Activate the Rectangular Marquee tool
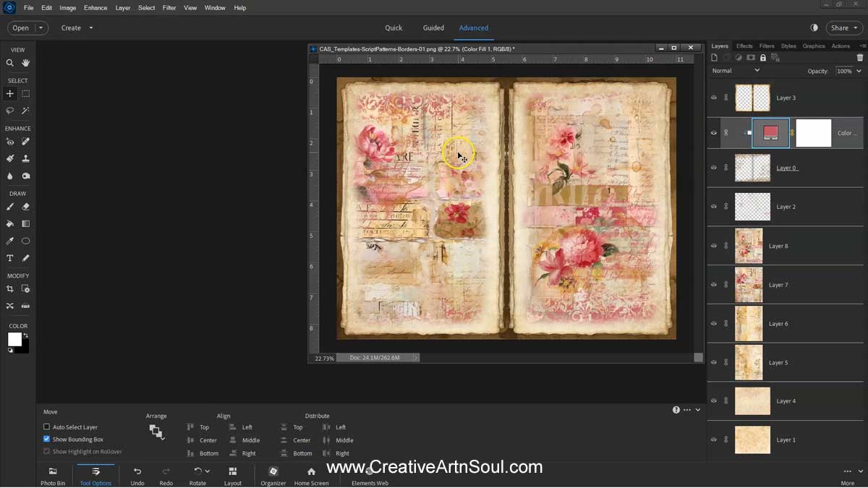868x488 pixels. pyautogui.click(x=25, y=93)
